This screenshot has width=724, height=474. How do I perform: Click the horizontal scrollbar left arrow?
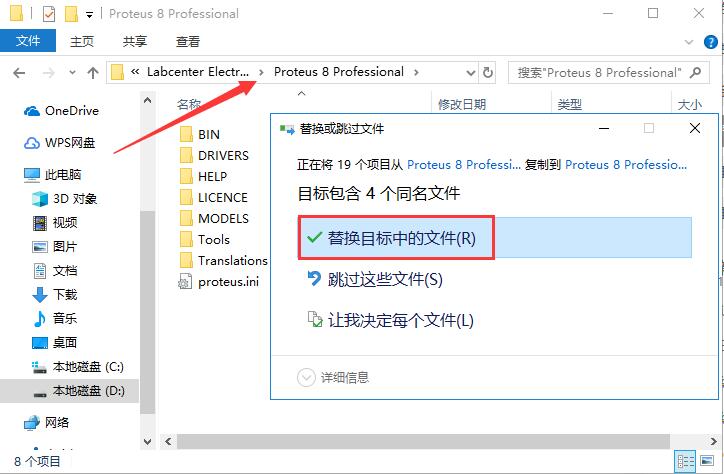click(x=169, y=441)
